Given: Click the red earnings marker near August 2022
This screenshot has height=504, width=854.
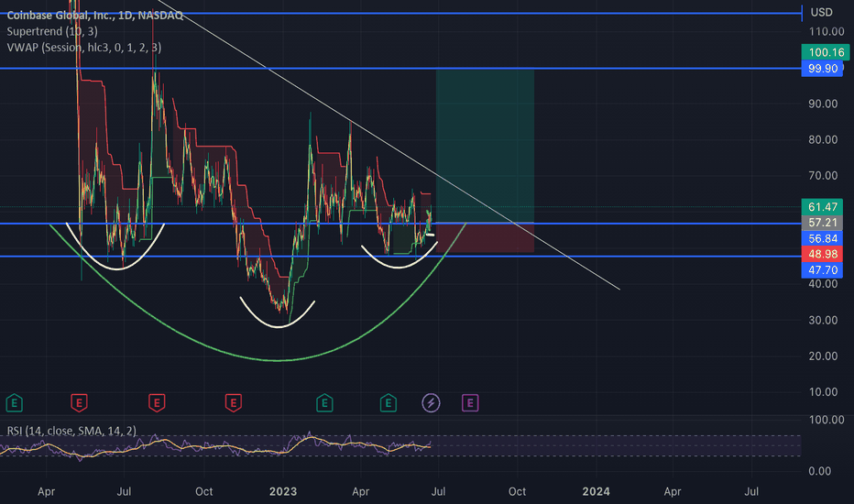Looking at the screenshot, I should tap(157, 403).
